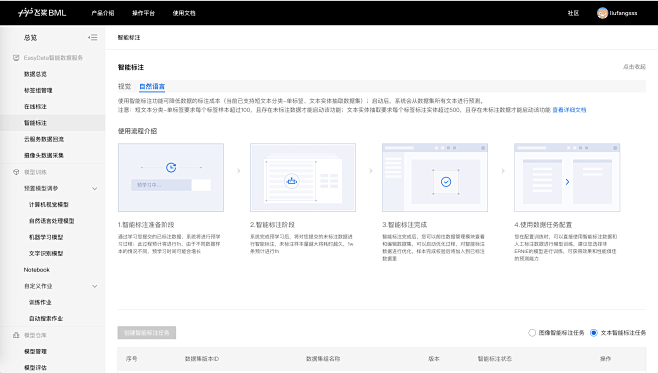Open the 产品介绍 menu
The image size is (658, 373).
(103, 13)
